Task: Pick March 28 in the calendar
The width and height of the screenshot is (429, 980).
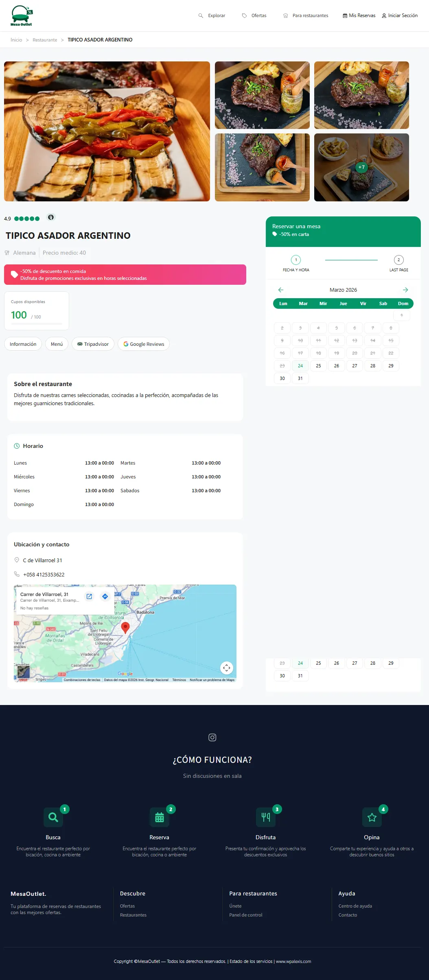Action: click(x=373, y=366)
